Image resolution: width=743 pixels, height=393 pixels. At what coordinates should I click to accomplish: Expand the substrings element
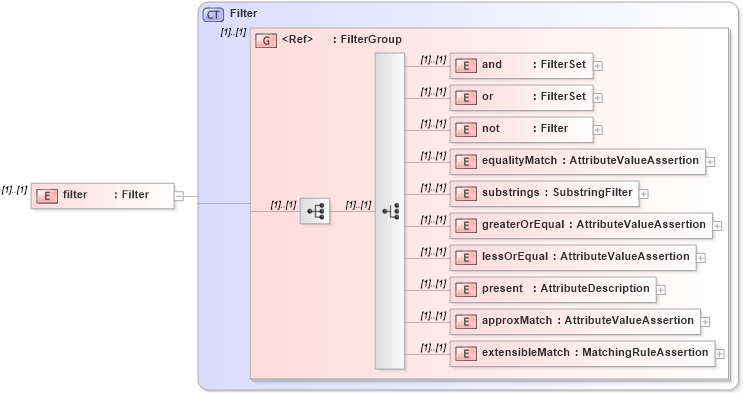click(x=644, y=194)
